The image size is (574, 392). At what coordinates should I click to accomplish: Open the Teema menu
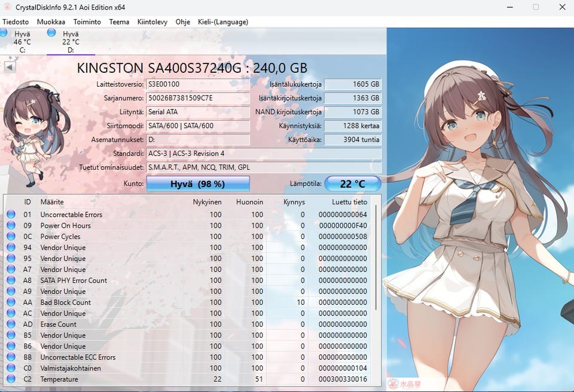click(119, 22)
